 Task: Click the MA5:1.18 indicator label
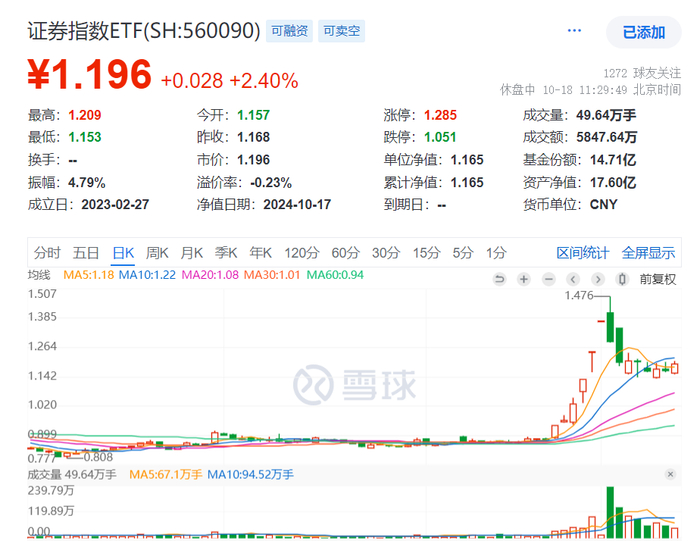88,275
